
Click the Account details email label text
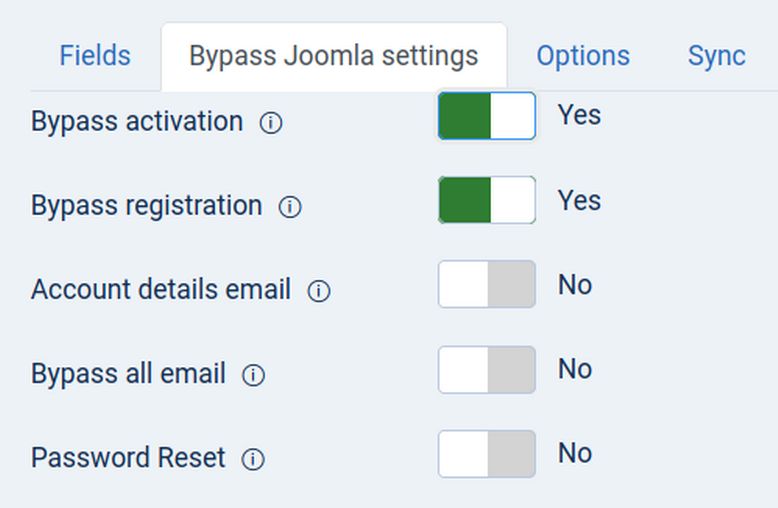tap(161, 290)
